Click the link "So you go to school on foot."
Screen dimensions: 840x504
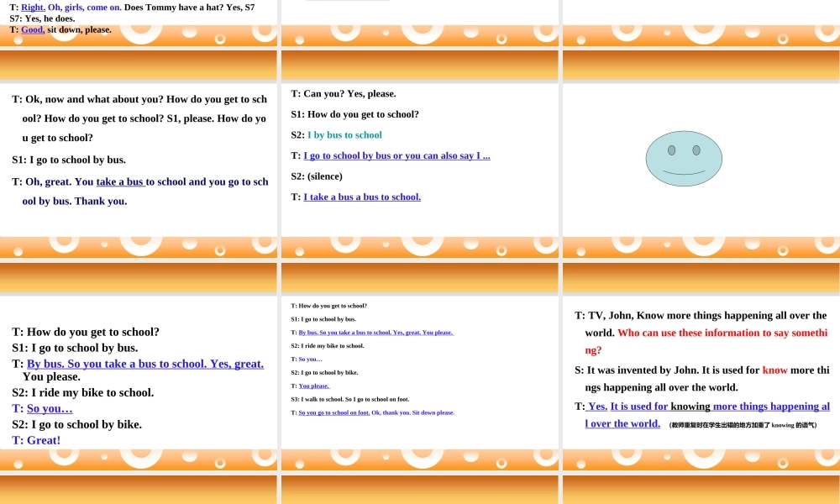pos(333,412)
